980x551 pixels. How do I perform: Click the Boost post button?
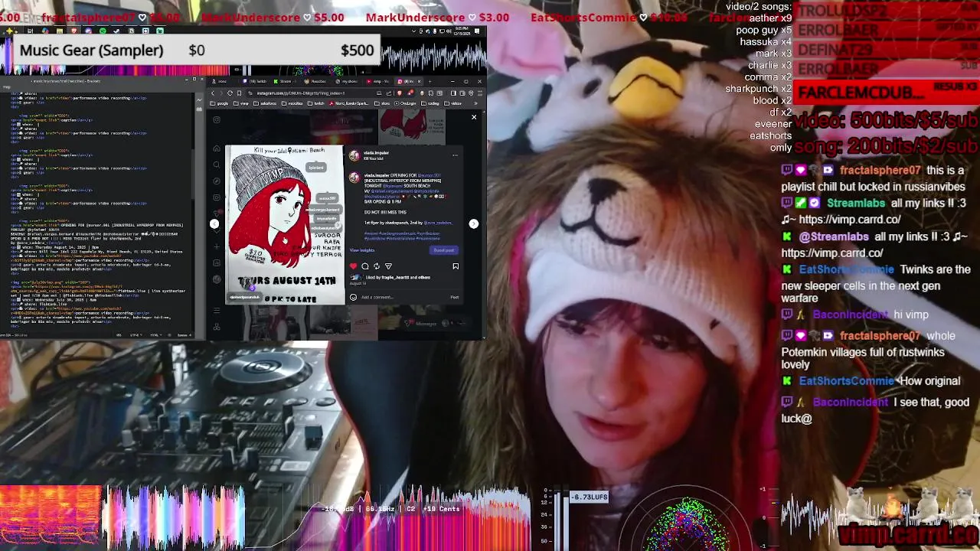[444, 250]
